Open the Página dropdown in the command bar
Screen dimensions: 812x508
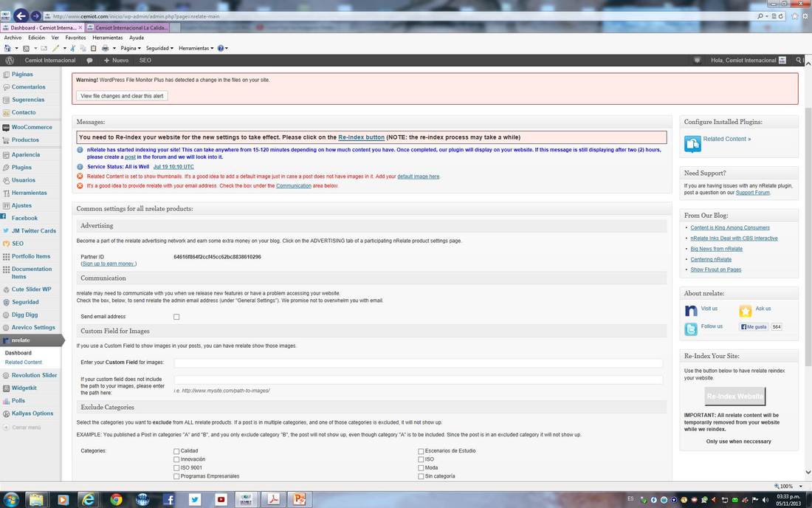(x=131, y=48)
